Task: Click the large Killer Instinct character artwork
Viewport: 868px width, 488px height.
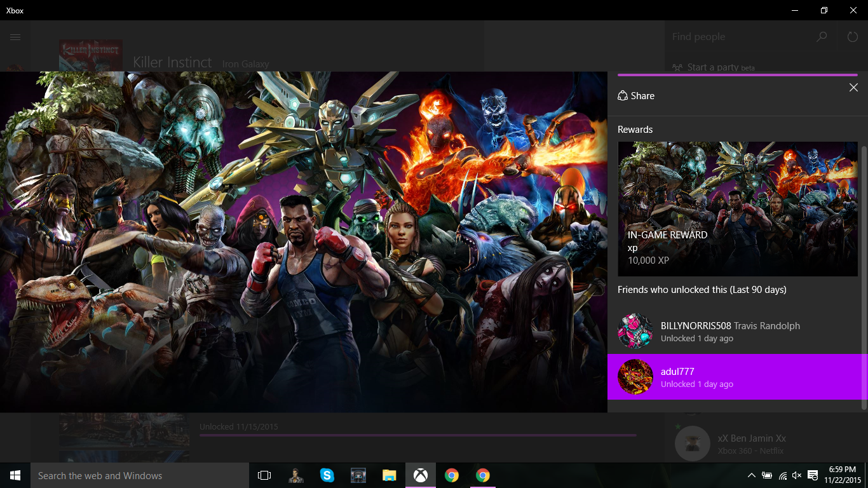Action: (x=304, y=242)
